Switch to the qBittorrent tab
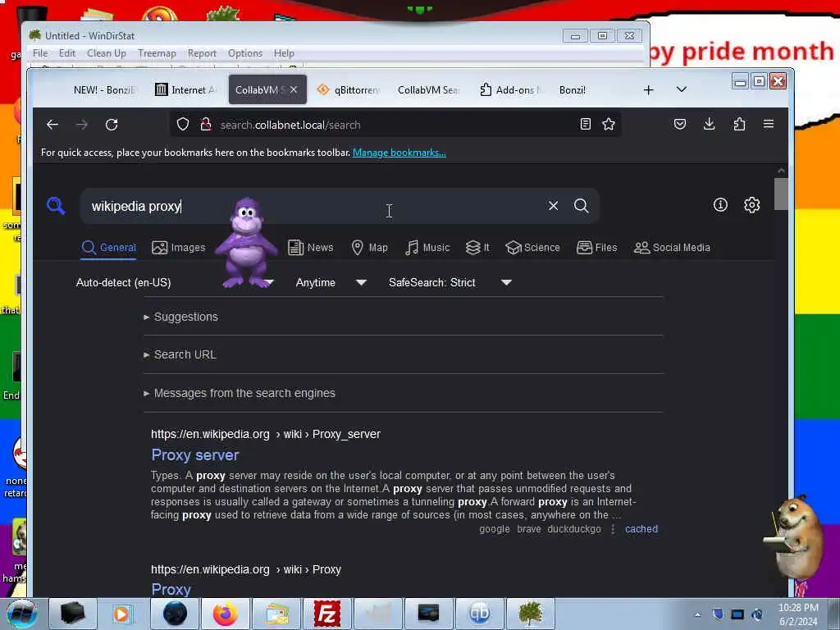840x630 pixels. [x=348, y=90]
